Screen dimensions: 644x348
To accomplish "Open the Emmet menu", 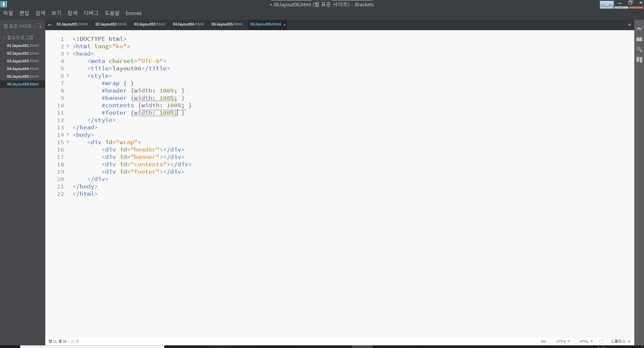I will [133, 13].
